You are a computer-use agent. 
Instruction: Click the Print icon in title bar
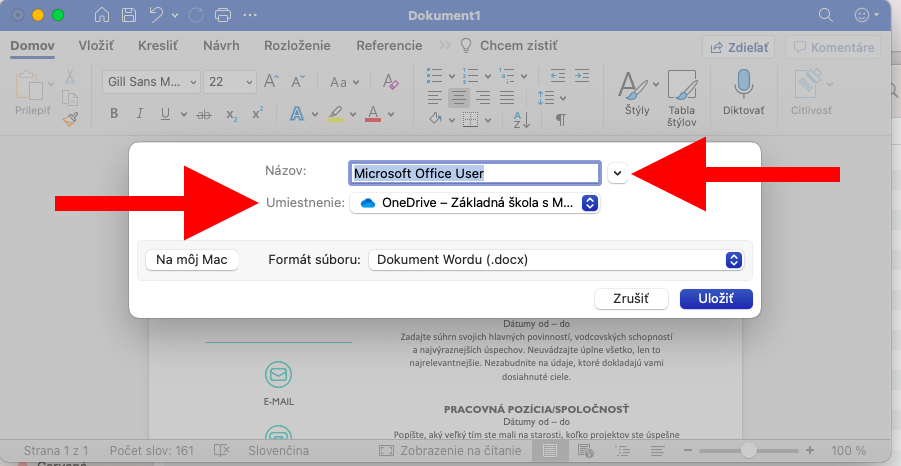coord(223,16)
